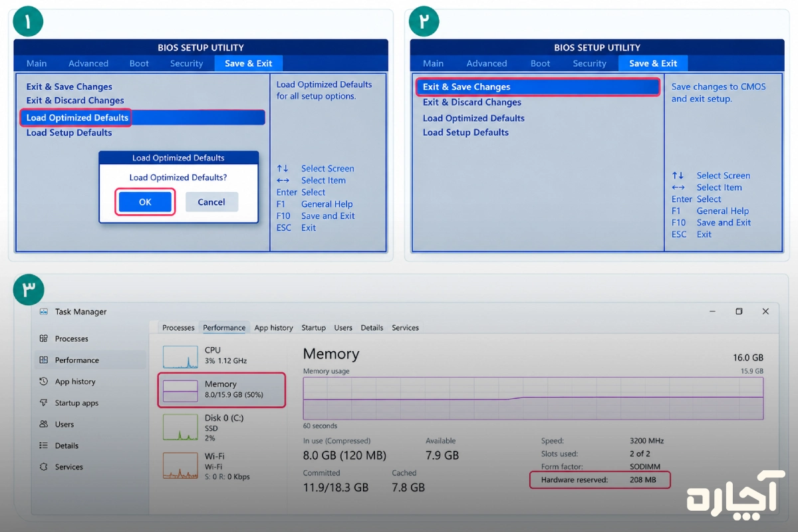798x532 pixels.
Task: Open Services via the sidebar gear icon
Action: pyautogui.click(x=44, y=467)
